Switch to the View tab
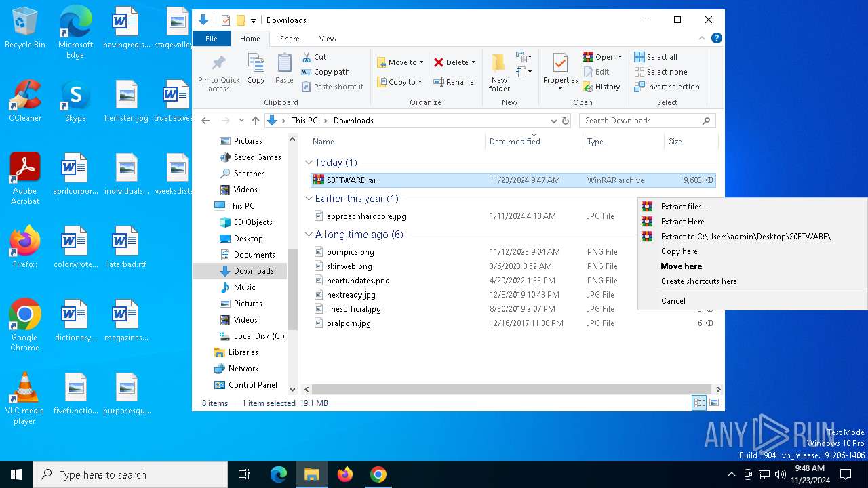This screenshot has height=488, width=868. click(328, 39)
